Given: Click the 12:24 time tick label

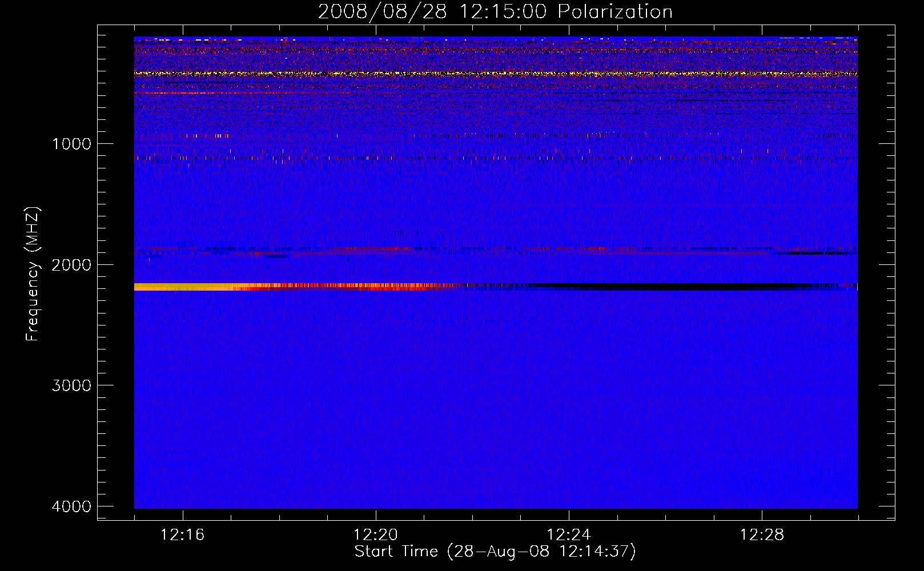Looking at the screenshot, I should tap(569, 534).
